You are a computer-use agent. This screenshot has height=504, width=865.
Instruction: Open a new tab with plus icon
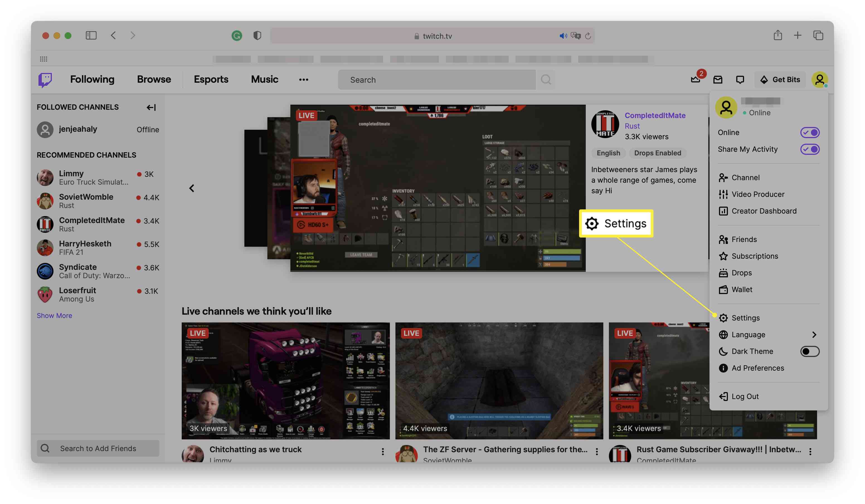coord(798,35)
